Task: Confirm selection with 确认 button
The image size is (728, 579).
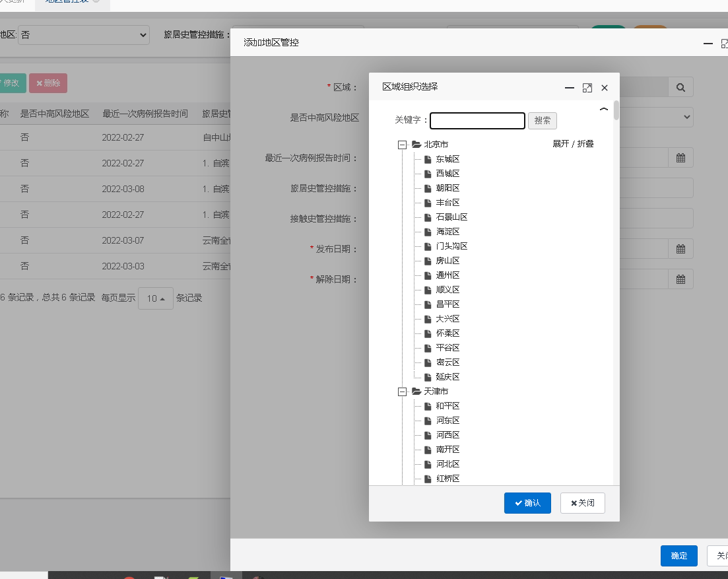Action: click(527, 503)
